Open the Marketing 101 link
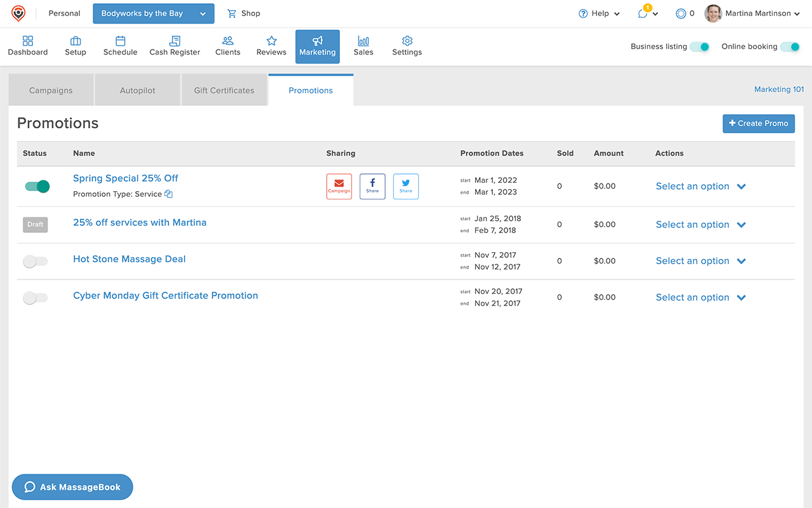This screenshot has height=508, width=812. pyautogui.click(x=778, y=90)
